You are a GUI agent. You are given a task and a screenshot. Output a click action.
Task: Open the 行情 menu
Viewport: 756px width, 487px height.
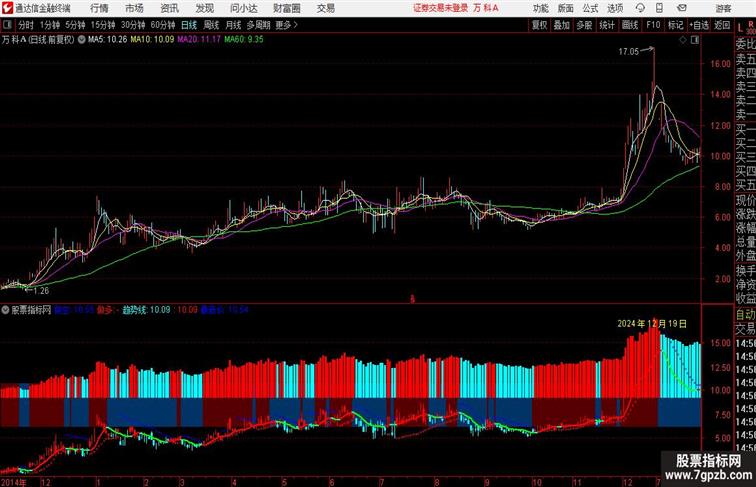click(99, 8)
